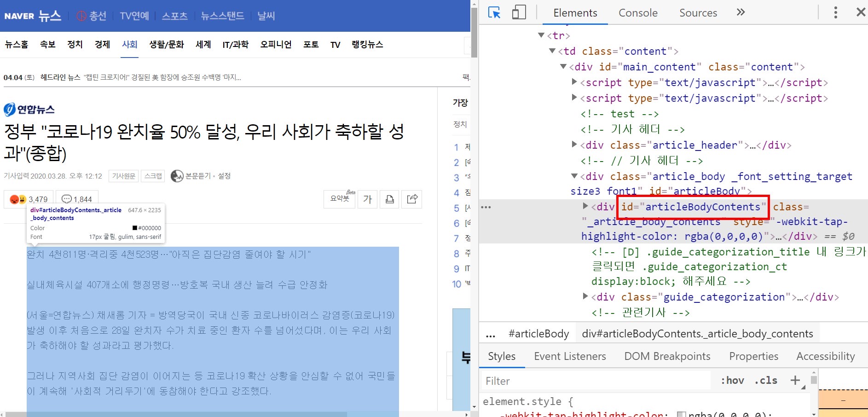Toggle the .cls classes button

tap(766, 381)
